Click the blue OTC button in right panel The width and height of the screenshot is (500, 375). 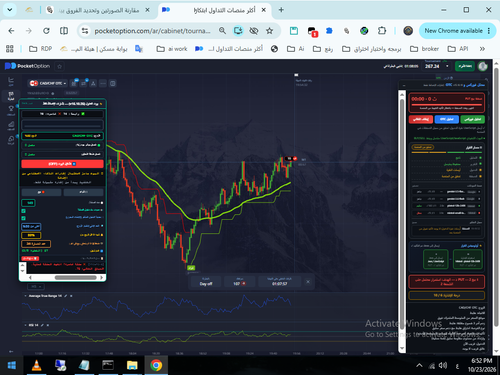click(x=446, y=119)
